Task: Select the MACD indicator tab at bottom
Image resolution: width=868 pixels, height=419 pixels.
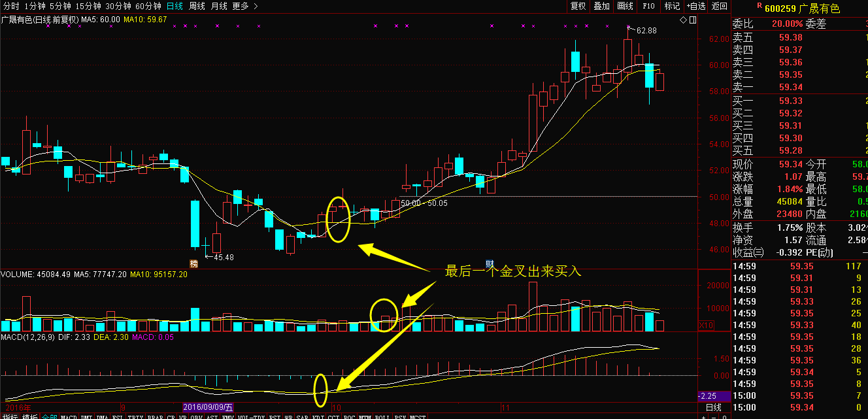Action: [x=69, y=416]
